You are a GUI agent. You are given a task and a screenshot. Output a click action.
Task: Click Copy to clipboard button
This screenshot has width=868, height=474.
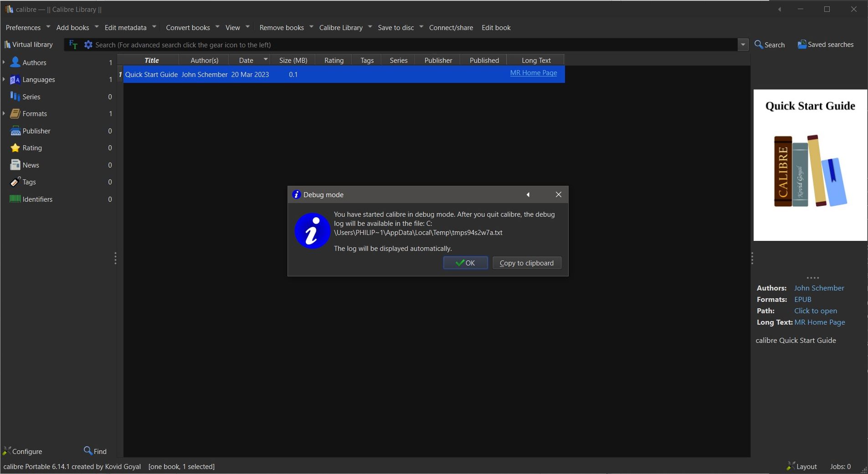pos(527,263)
